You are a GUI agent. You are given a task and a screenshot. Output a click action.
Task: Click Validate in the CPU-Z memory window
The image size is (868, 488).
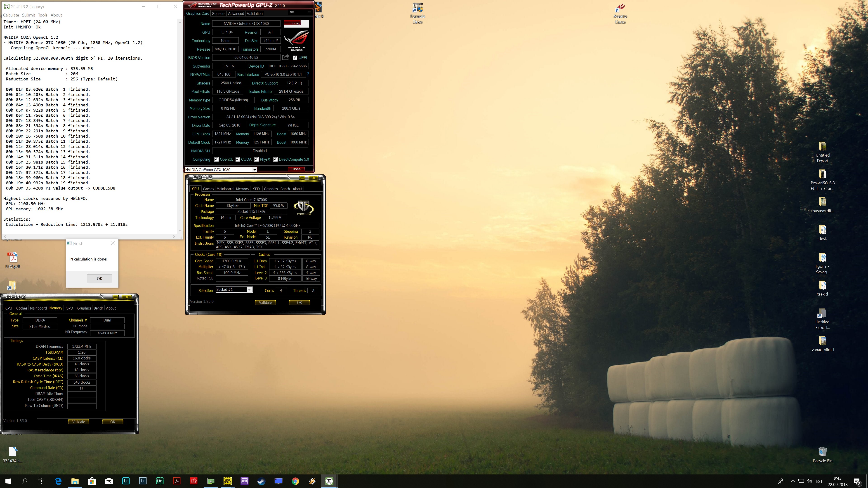click(78, 422)
